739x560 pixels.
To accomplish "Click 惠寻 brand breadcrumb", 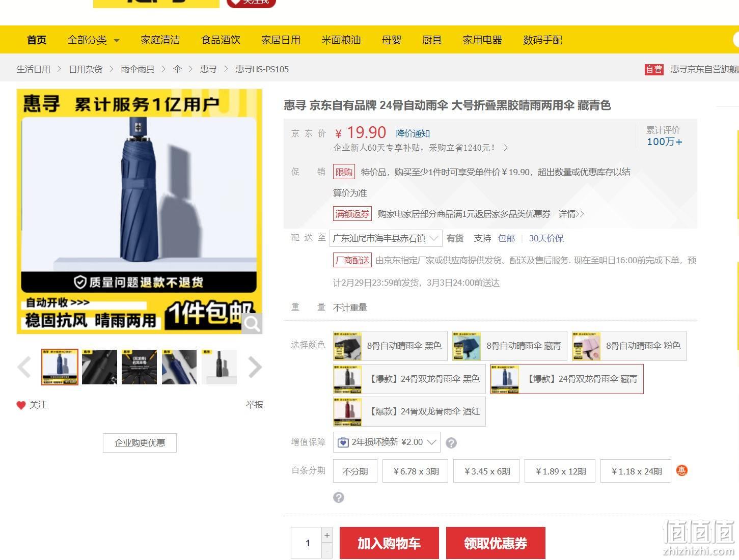I will pyautogui.click(x=208, y=69).
